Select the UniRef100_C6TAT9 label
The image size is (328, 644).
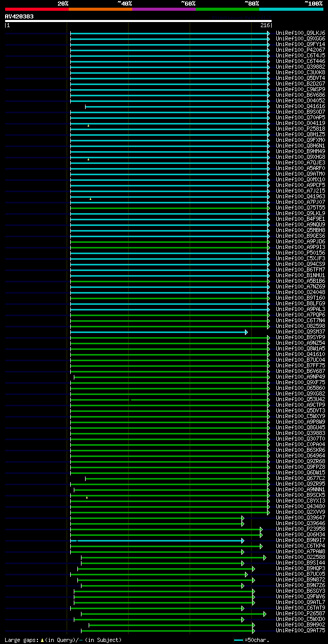pyautogui.click(x=300, y=608)
